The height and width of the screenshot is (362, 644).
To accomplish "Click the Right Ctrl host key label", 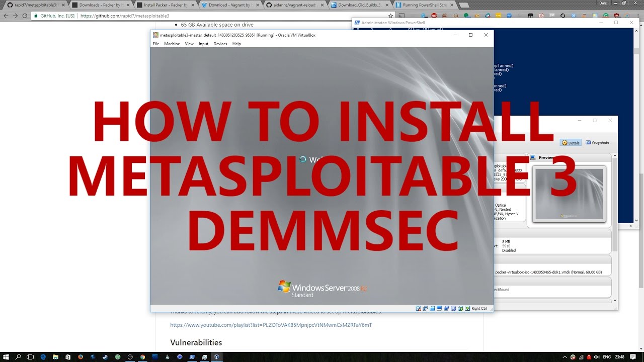I will click(x=479, y=308).
